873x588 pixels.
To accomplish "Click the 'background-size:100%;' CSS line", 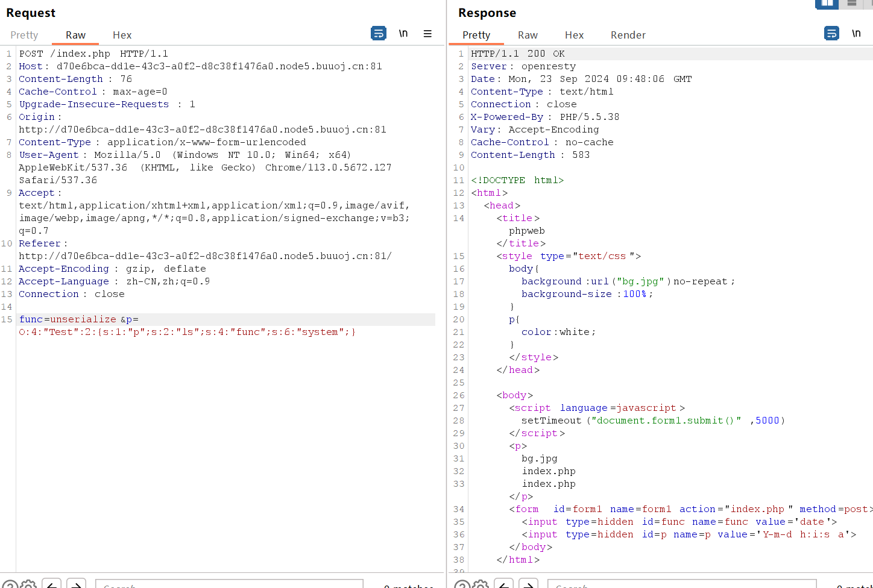I will point(587,294).
